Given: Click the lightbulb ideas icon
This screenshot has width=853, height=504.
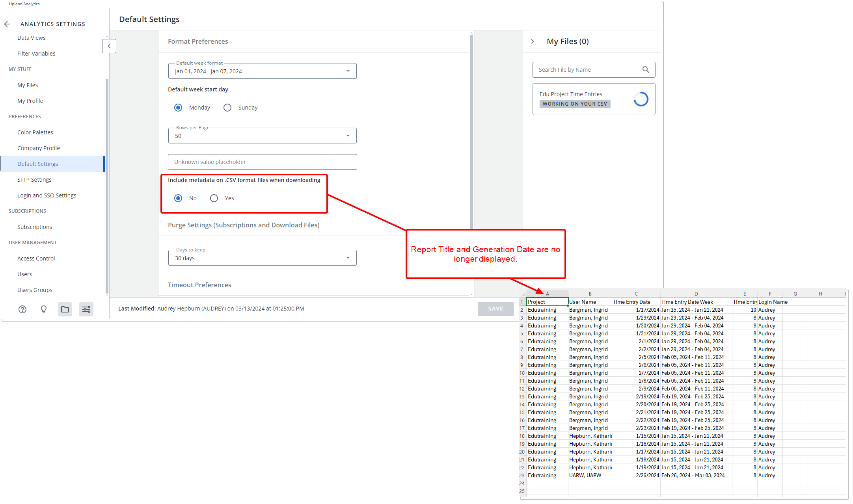Looking at the screenshot, I should click(44, 309).
